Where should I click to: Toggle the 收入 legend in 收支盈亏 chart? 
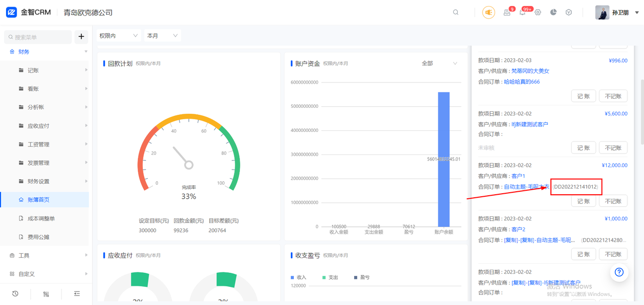coord(298,277)
